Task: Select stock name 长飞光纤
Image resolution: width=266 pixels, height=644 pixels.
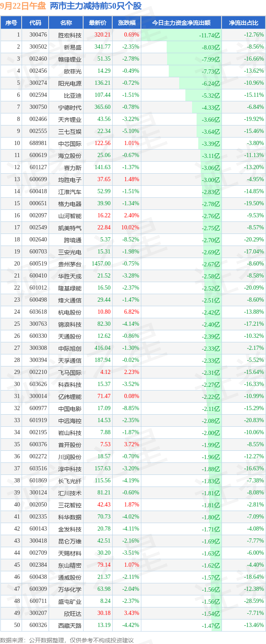Action: point(70,481)
